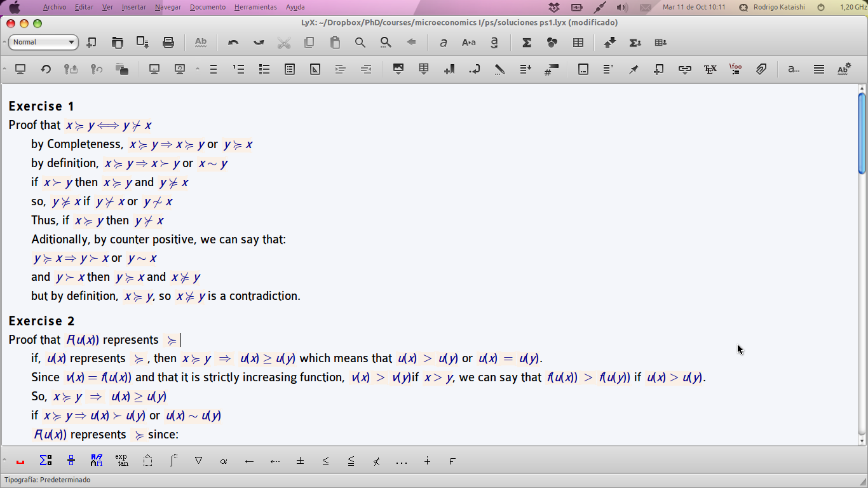Viewport: 868px width, 488px height.
Task: Open the Normal paragraph style dropdown
Action: [43, 43]
